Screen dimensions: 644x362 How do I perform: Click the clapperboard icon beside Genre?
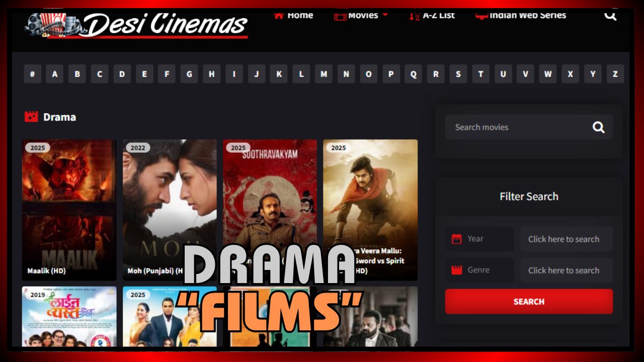point(456,270)
